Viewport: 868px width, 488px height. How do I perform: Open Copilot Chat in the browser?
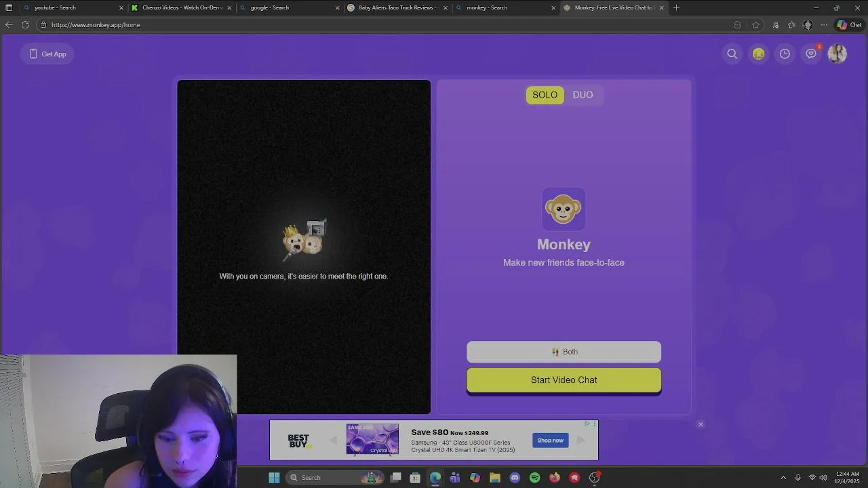pyautogui.click(x=849, y=25)
